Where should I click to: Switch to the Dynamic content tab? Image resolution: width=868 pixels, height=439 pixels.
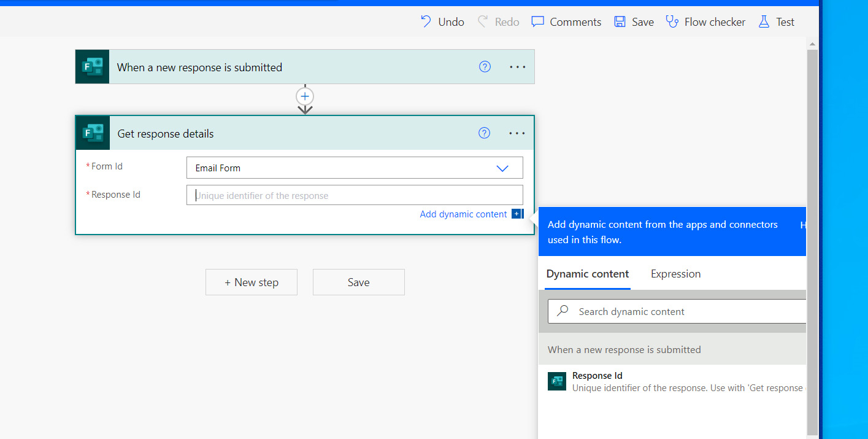[588, 274]
